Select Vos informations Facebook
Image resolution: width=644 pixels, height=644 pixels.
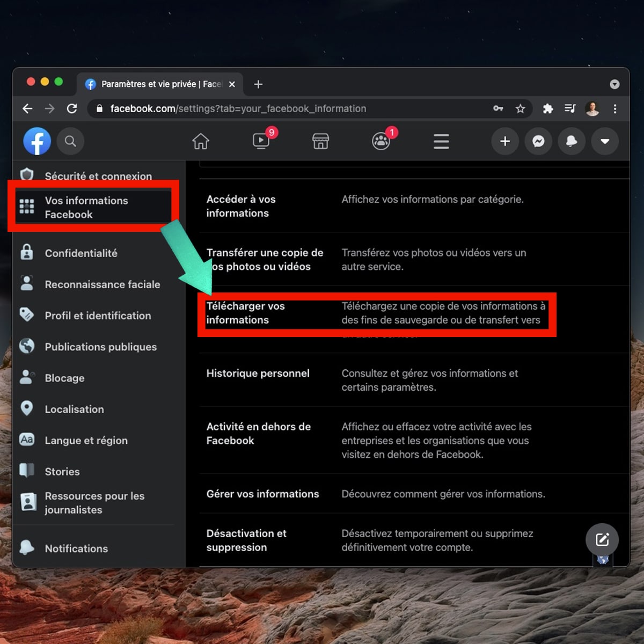click(x=93, y=207)
